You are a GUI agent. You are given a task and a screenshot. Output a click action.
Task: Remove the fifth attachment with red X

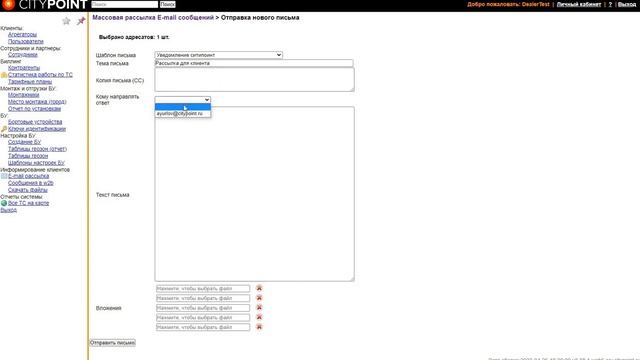(259, 327)
